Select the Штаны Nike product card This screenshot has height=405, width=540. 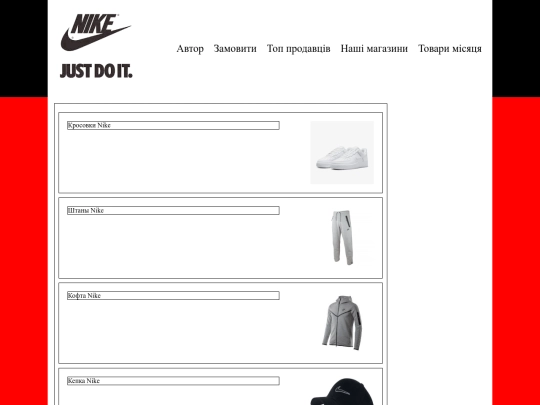(x=220, y=238)
